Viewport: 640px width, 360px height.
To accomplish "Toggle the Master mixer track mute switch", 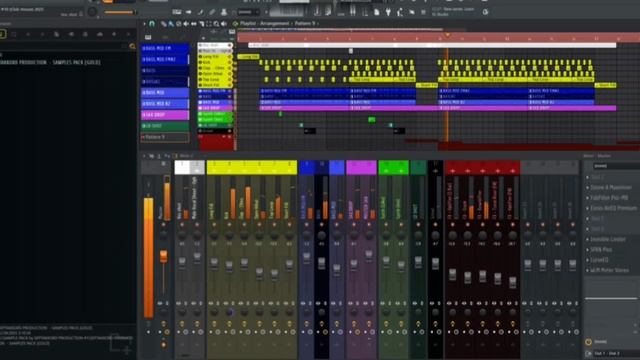I will 164,225.
